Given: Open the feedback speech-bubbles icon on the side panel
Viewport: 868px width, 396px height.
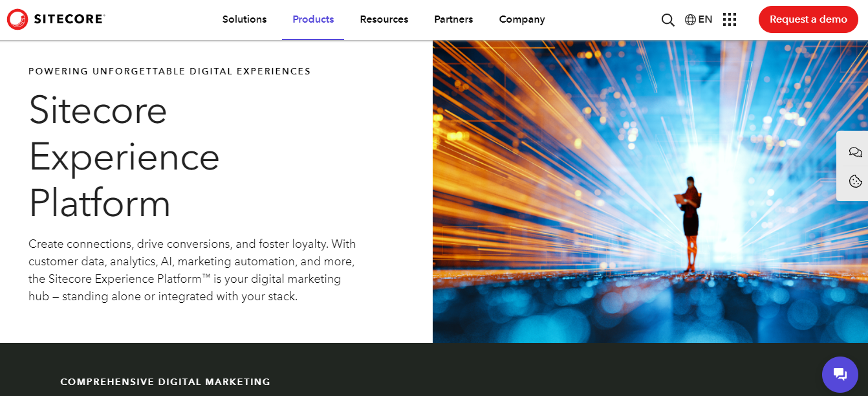Looking at the screenshot, I should (854, 151).
